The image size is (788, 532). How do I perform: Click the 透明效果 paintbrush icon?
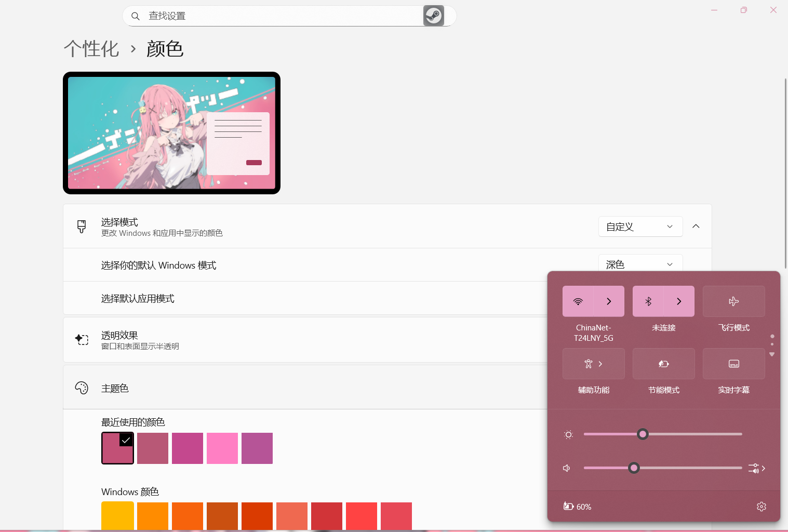pyautogui.click(x=82, y=339)
